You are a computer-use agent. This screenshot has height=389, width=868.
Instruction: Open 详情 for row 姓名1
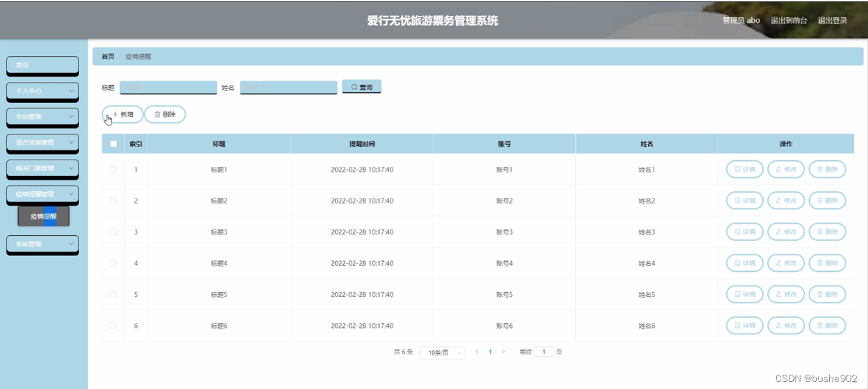coord(744,170)
